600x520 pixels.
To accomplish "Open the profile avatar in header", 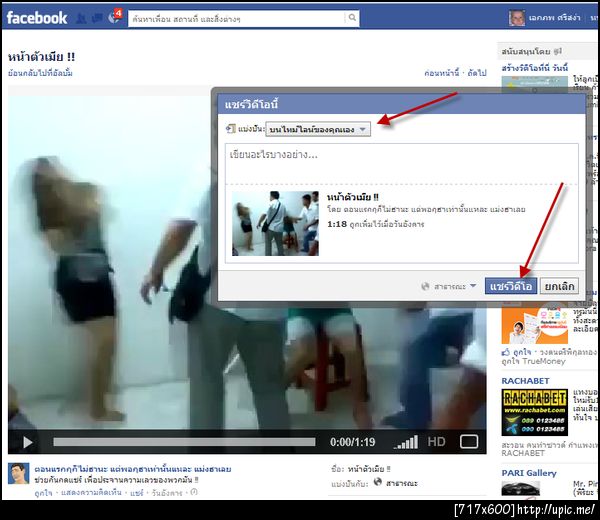I will point(517,18).
